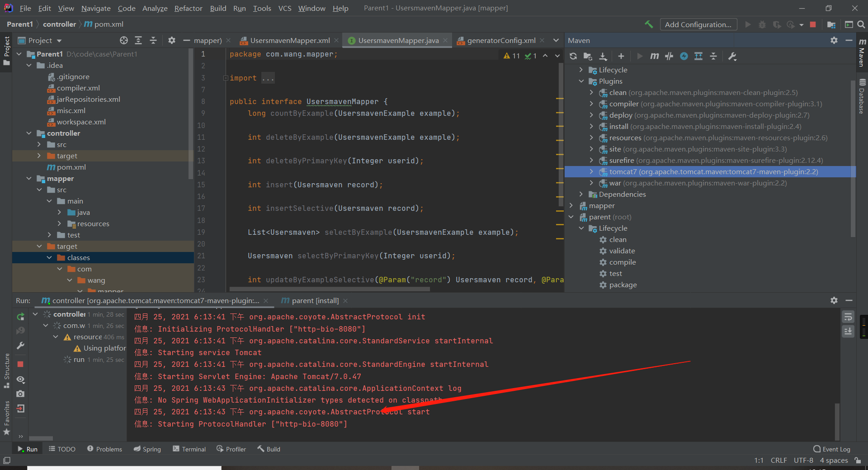The image size is (868, 470).
Task: Switch to UsersmavenMapper.xml tab
Action: pyautogui.click(x=290, y=40)
